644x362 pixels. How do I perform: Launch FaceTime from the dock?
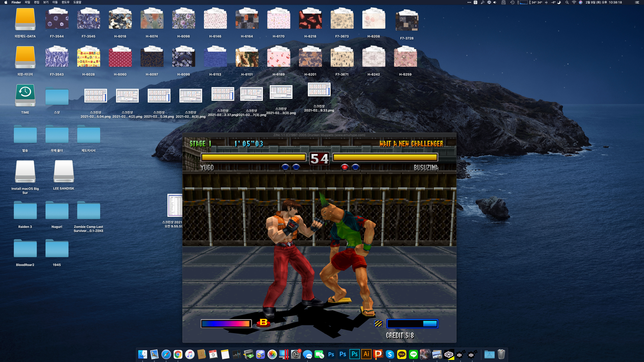coord(319,354)
